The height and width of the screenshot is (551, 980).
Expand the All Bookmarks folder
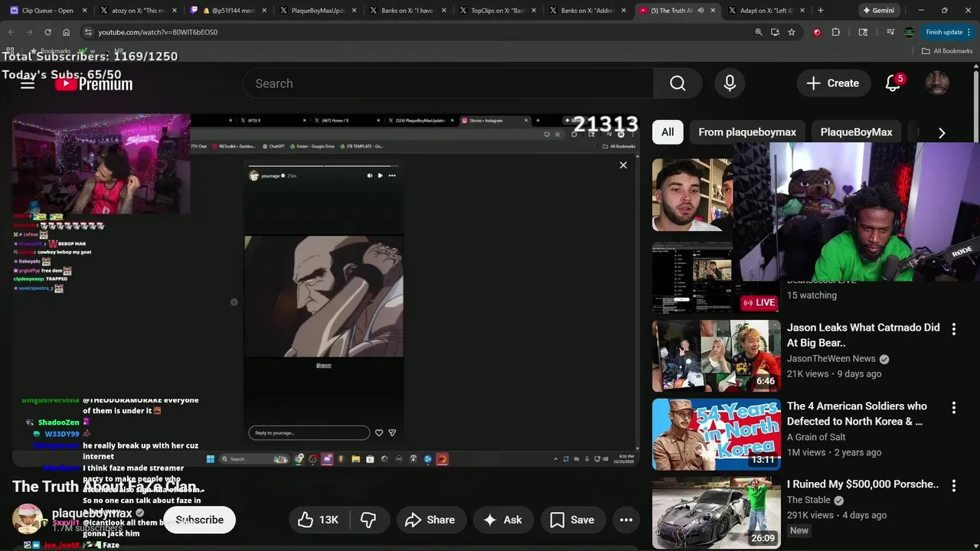point(946,51)
